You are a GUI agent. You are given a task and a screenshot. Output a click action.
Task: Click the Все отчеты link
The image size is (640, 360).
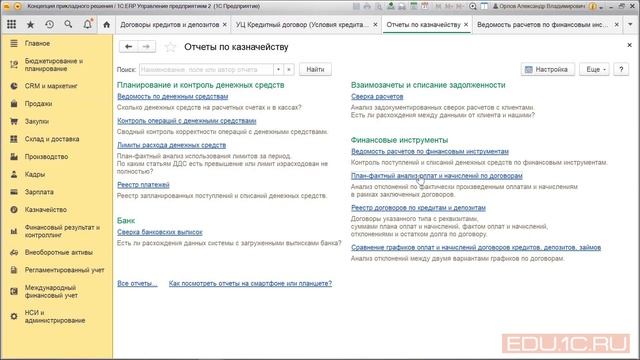[x=137, y=283]
